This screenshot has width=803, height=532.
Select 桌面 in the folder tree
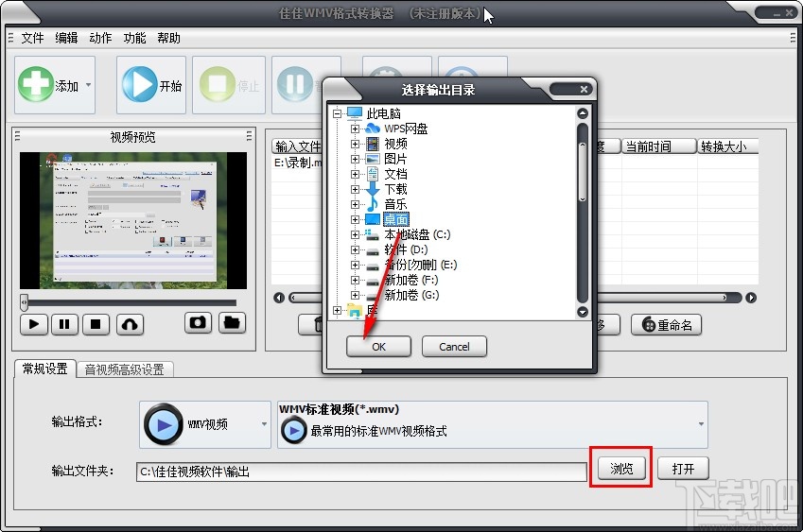click(396, 219)
